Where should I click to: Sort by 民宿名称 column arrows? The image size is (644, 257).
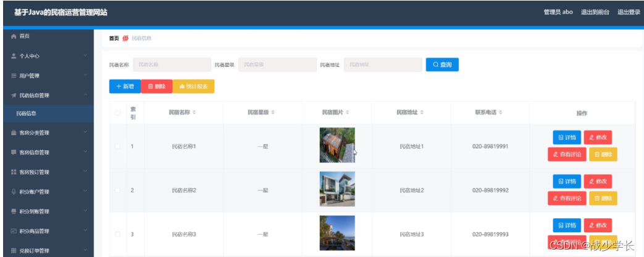click(194, 112)
